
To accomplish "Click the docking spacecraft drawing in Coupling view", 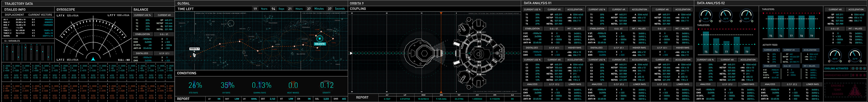I will tap(423, 53).
